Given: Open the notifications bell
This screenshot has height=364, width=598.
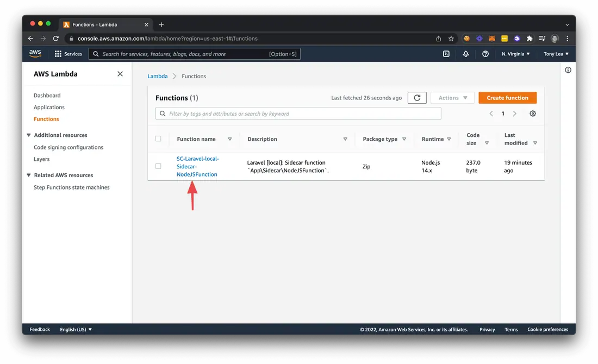Looking at the screenshot, I should (x=466, y=54).
